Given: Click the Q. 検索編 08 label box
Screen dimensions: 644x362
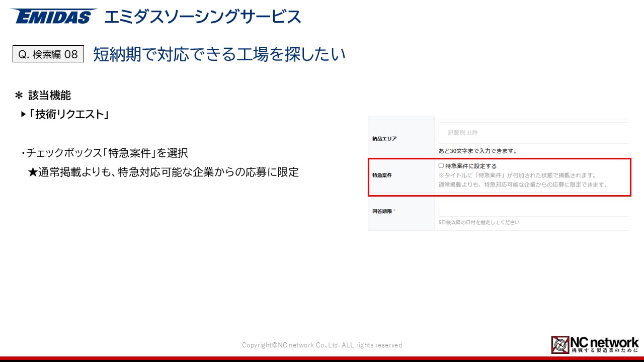Looking at the screenshot, I should 48,54.
